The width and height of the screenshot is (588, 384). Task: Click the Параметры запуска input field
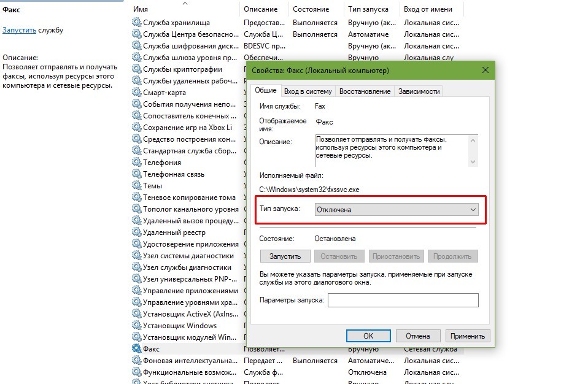pyautogui.click(x=403, y=300)
